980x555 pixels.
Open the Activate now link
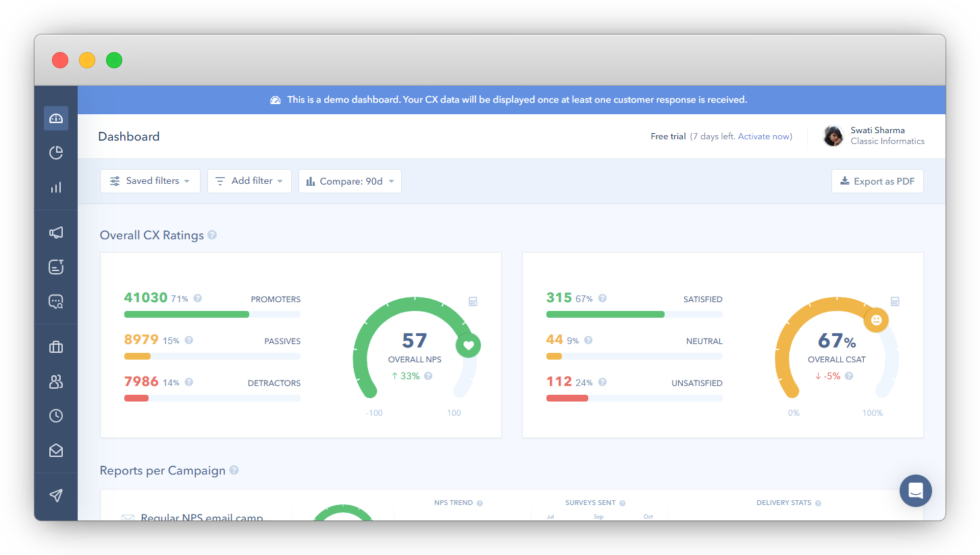click(x=763, y=136)
